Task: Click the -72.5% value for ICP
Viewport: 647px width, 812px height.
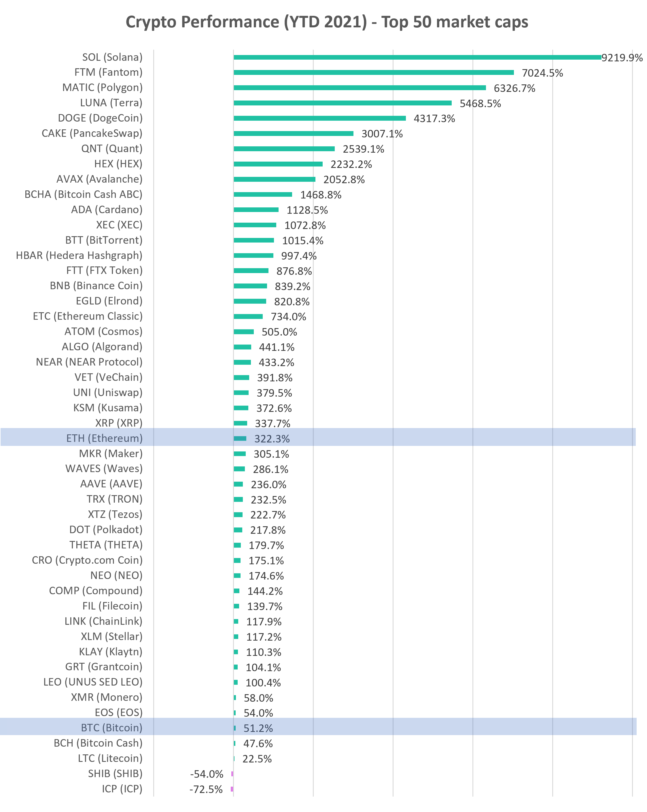Action: point(206,790)
